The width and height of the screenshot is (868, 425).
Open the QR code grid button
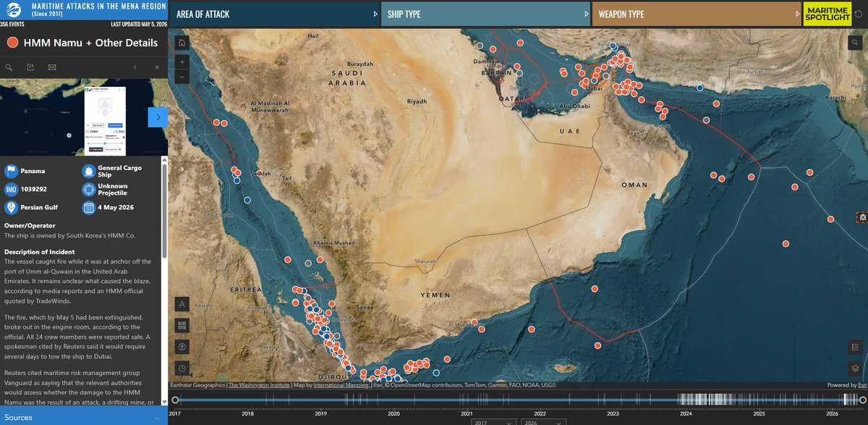pyautogui.click(x=182, y=325)
